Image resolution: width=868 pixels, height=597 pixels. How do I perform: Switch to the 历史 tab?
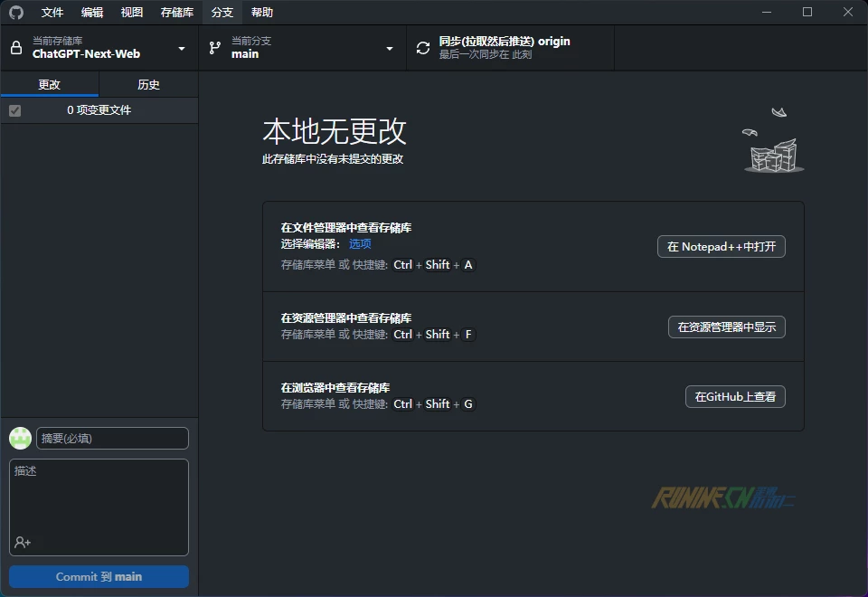148,84
